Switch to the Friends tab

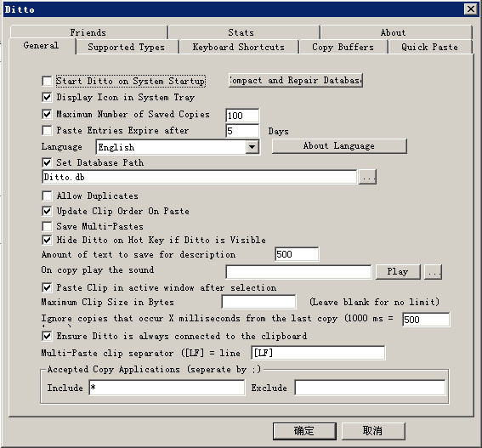[88, 32]
